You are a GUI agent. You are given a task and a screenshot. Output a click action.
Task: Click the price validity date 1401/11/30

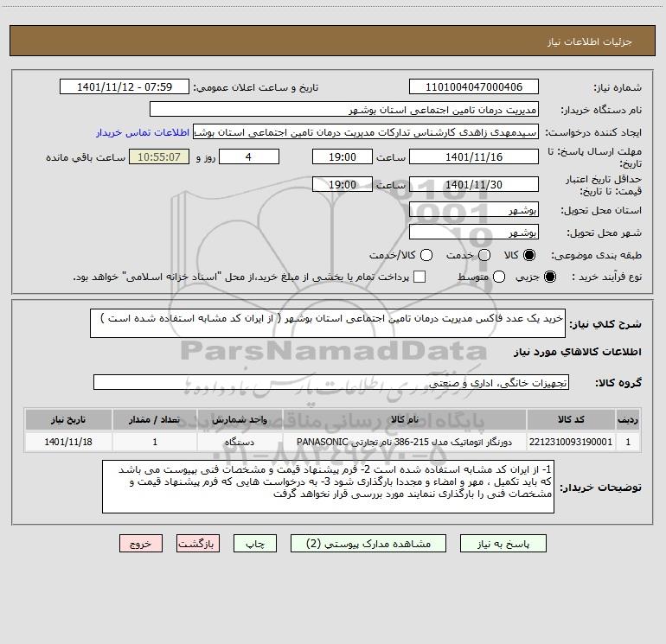(474, 184)
